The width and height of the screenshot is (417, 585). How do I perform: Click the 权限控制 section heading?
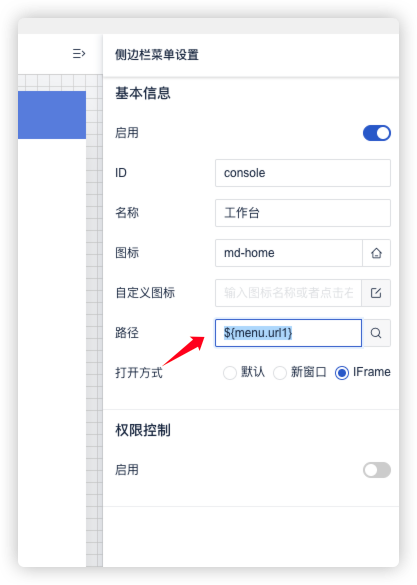coord(143,430)
